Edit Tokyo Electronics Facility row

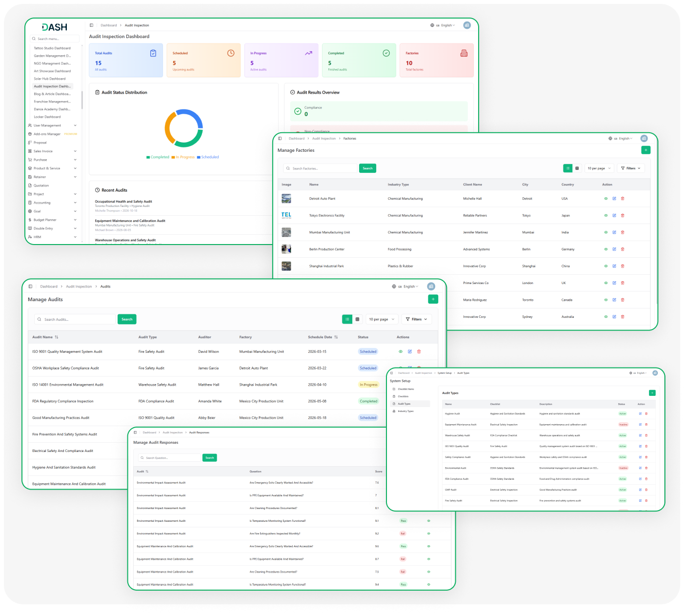(614, 215)
